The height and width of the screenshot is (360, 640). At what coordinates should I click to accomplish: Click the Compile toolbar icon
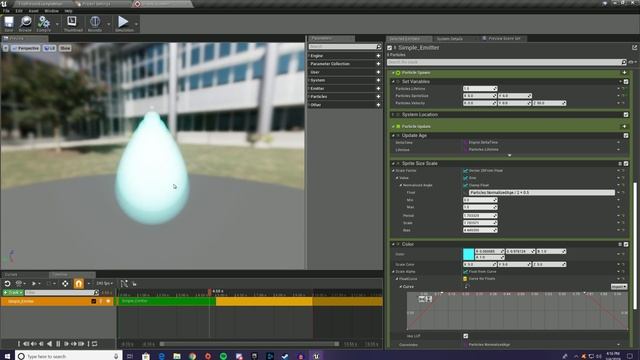(x=43, y=23)
